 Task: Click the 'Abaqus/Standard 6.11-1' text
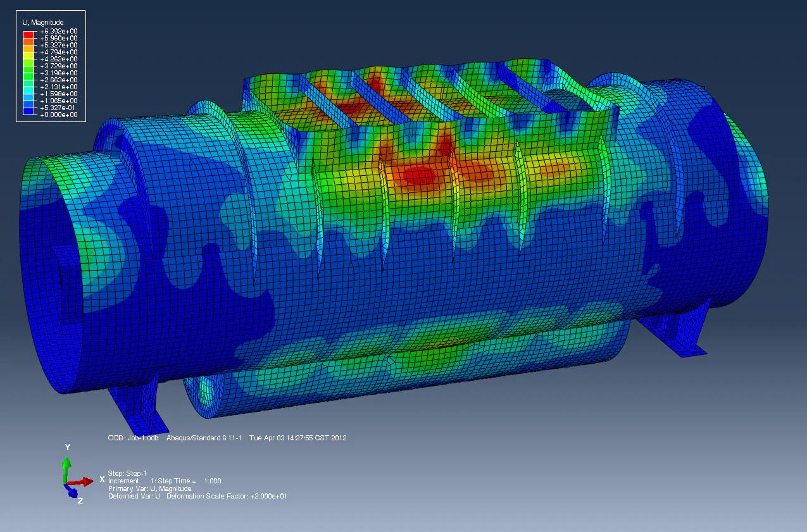204,438
